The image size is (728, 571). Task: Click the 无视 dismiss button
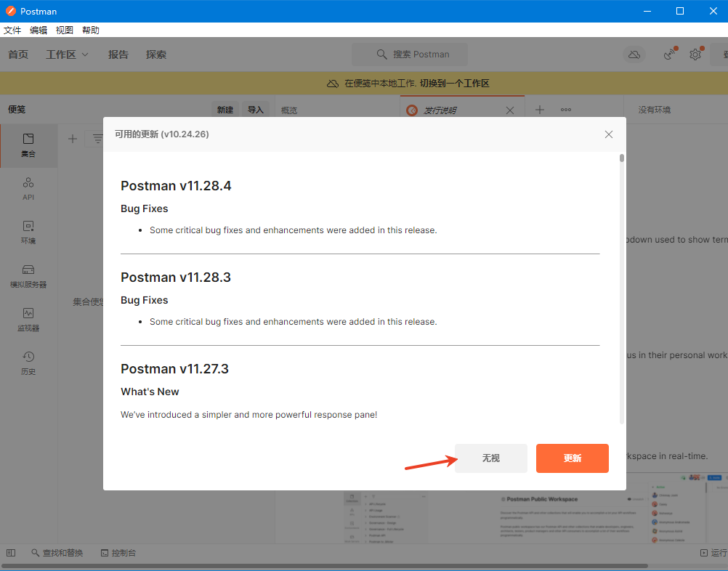click(x=490, y=458)
